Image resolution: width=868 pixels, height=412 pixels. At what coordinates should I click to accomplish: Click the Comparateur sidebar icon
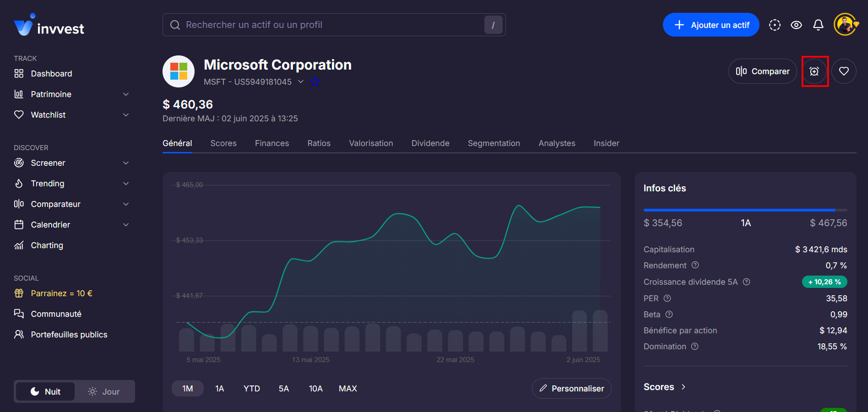point(19,204)
